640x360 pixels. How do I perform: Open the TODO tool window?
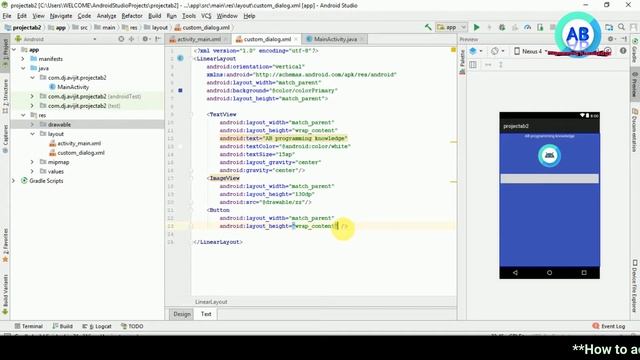[132, 326]
